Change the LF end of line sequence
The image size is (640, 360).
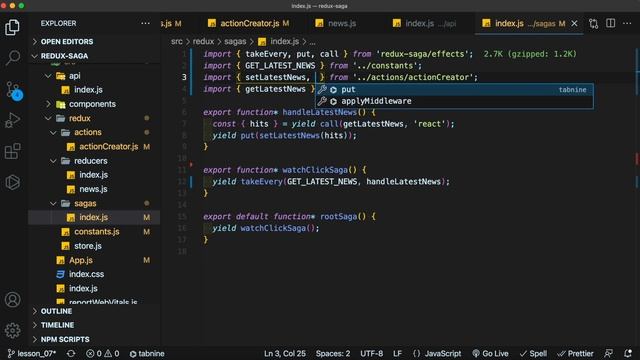pyautogui.click(x=397, y=353)
